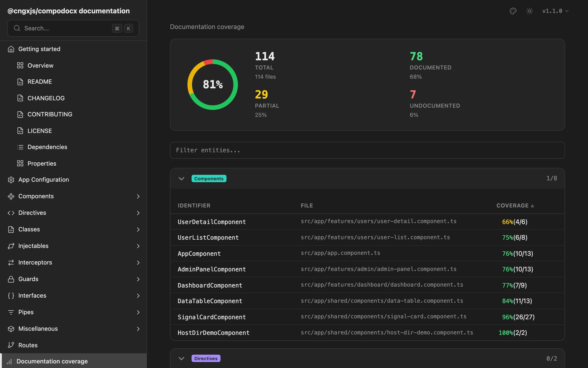This screenshot has width=588, height=368.
Task: Open the LICENSE page
Action: click(x=40, y=131)
